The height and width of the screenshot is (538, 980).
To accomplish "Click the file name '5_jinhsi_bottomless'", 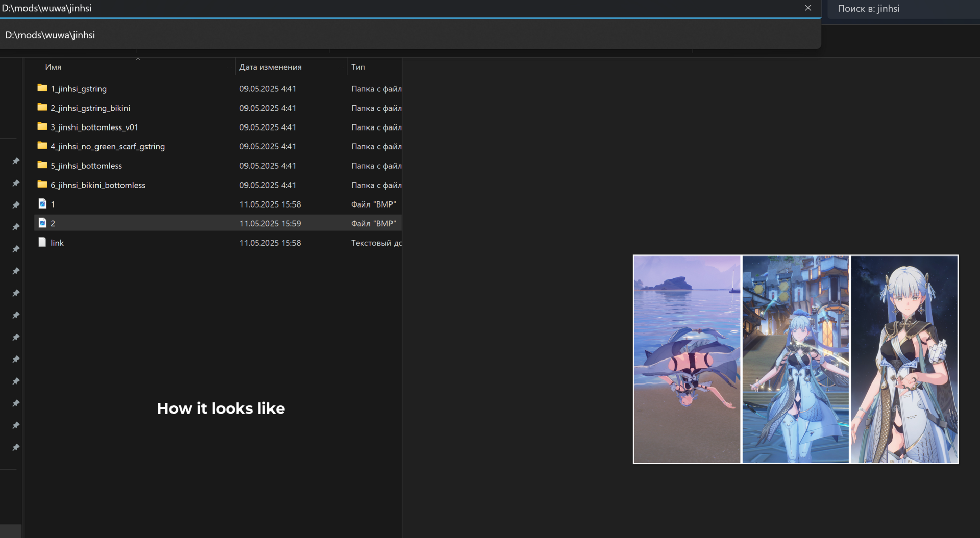I will pos(86,166).
